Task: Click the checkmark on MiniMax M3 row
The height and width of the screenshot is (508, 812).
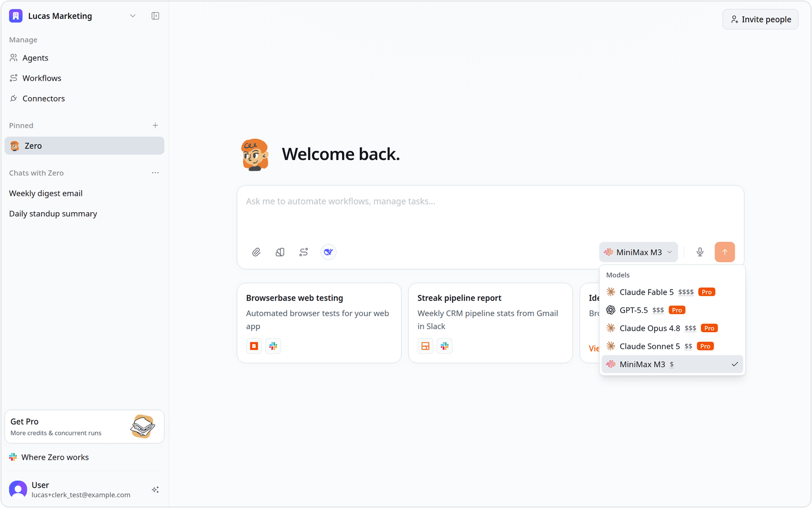Action: tap(734, 364)
